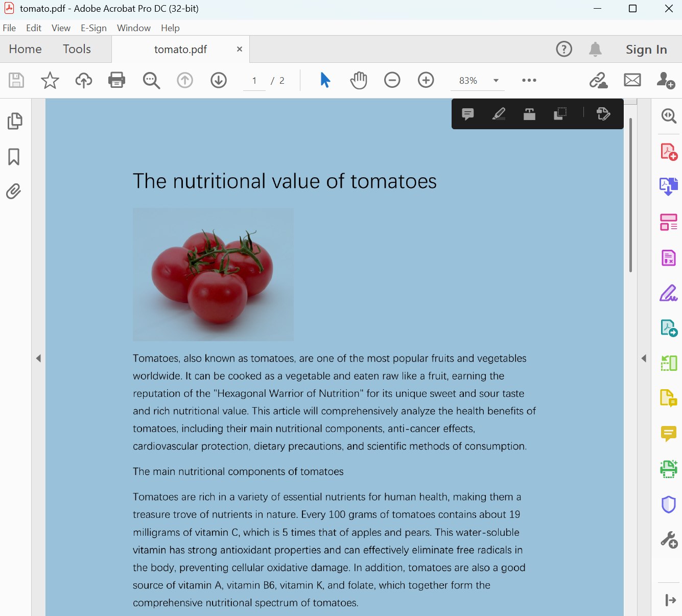Print the tomato.pdf document
682x616 pixels.
(116, 80)
